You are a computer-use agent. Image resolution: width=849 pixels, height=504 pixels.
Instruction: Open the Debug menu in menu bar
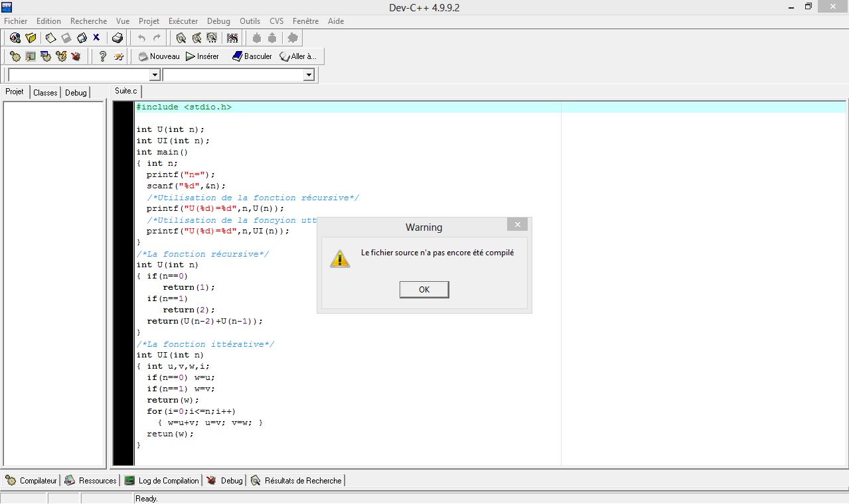coord(218,21)
